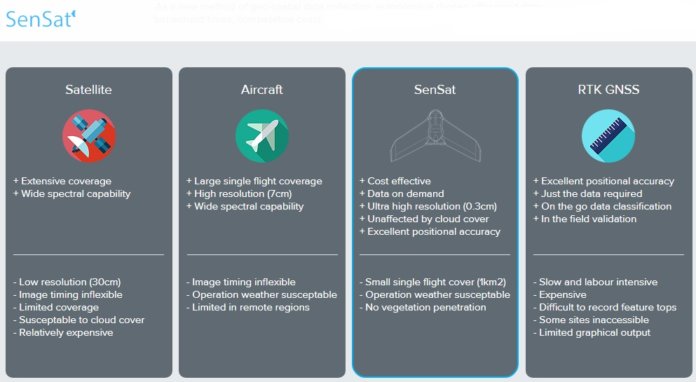Click "No vegetation penetration" drawback

click(x=423, y=307)
